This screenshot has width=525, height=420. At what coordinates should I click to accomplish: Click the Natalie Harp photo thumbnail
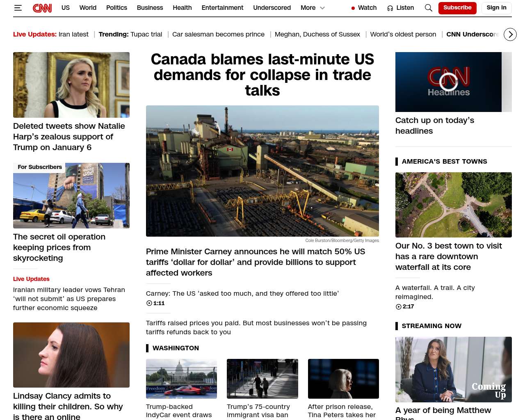click(x=71, y=85)
